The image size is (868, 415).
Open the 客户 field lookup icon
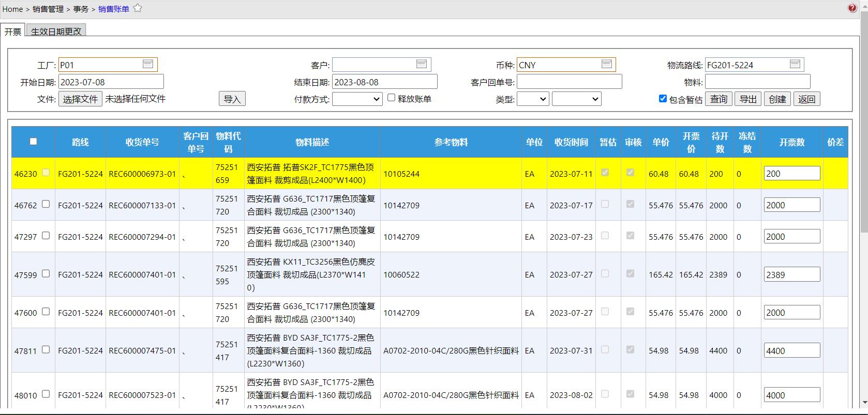422,64
